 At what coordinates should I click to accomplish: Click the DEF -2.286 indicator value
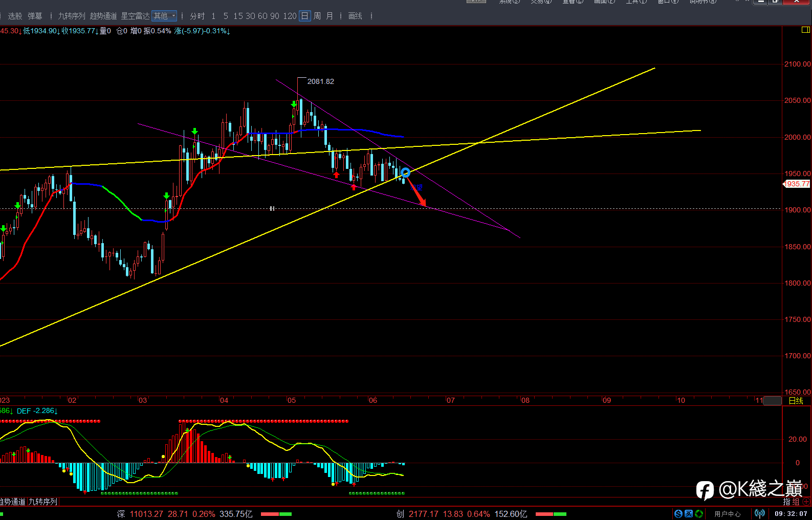(37, 411)
